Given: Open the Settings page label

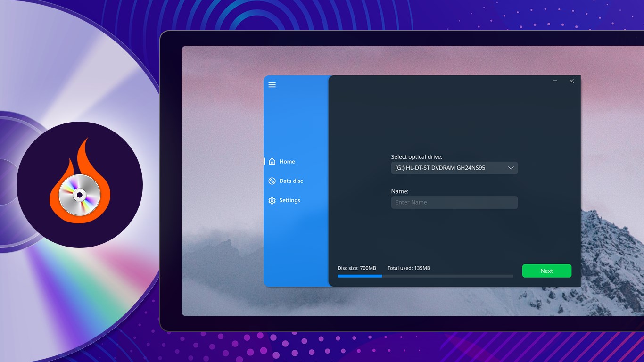Looking at the screenshot, I should (x=289, y=200).
